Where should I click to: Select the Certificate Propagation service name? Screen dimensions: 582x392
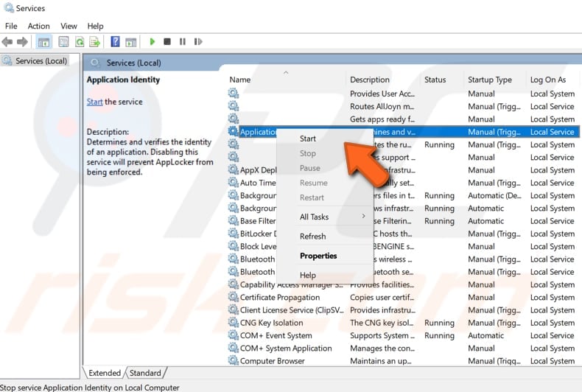pyautogui.click(x=280, y=298)
